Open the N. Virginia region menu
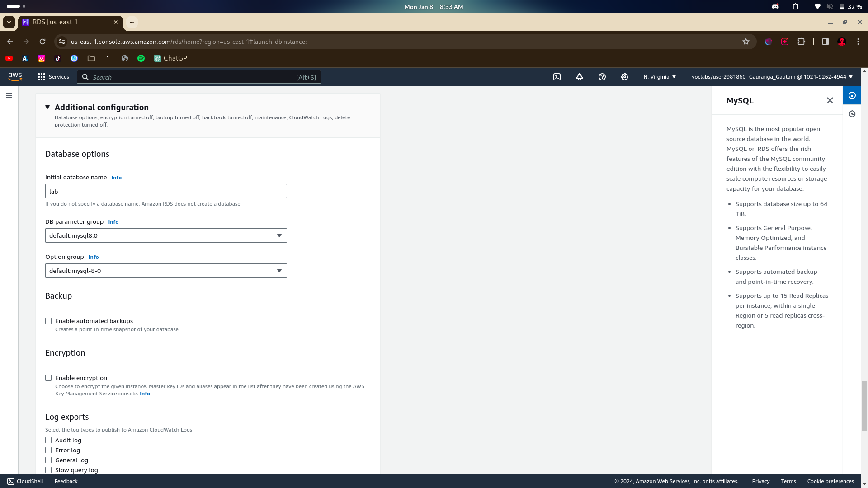Viewport: 868px width, 488px height. click(x=660, y=77)
